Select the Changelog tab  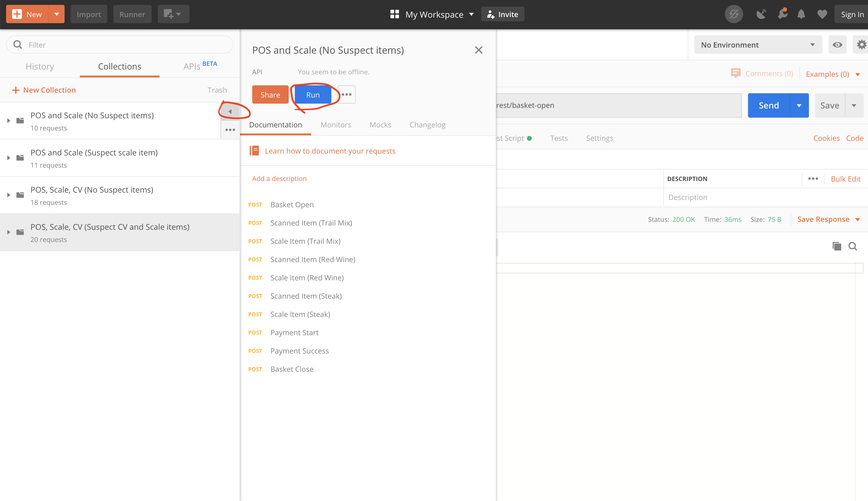click(x=428, y=125)
